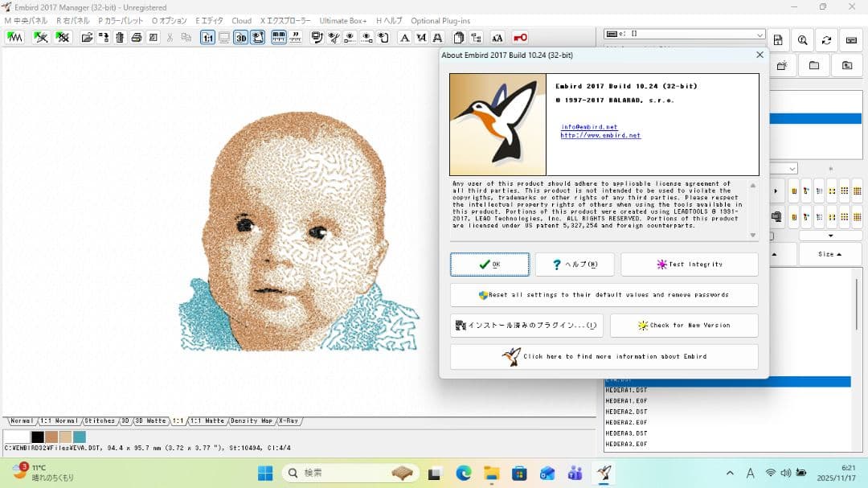Click the trash can Delete icon
Screen dimensions: 868x488
[x=120, y=38]
